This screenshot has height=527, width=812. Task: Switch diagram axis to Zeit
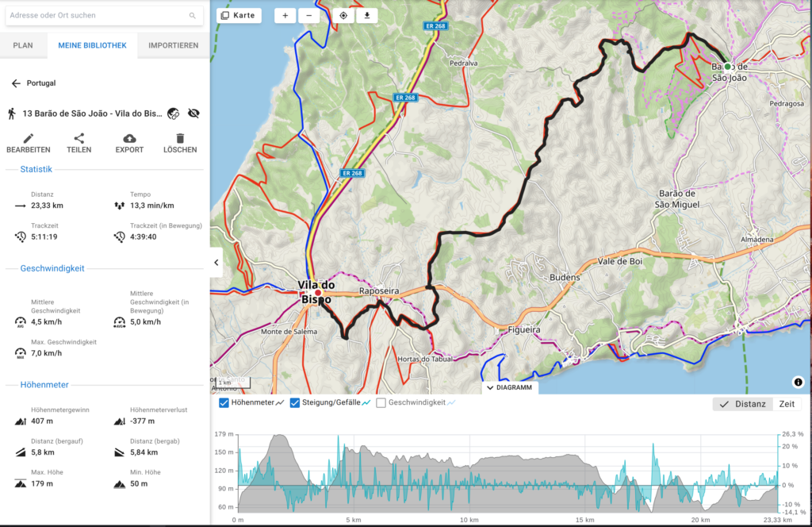(787, 404)
